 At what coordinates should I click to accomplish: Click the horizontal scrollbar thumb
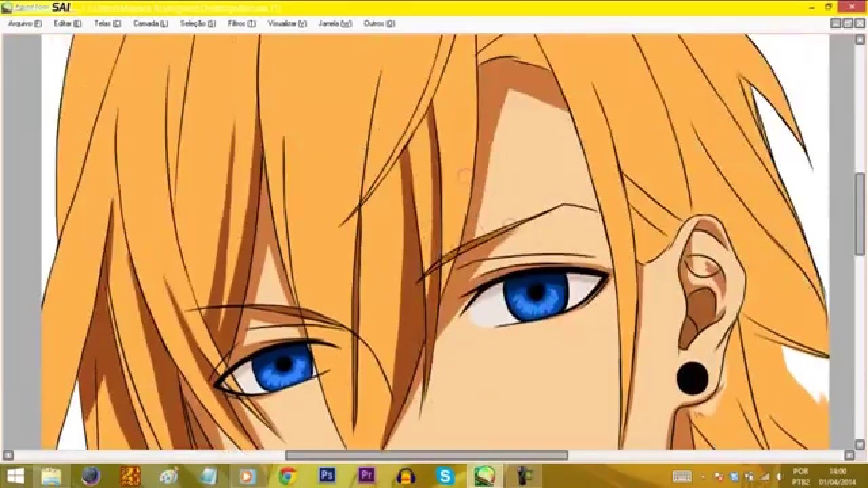coord(427,455)
